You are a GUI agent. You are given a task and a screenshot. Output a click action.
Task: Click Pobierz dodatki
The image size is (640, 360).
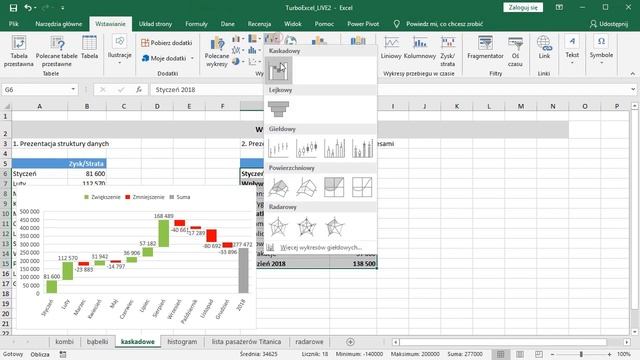coord(167,42)
